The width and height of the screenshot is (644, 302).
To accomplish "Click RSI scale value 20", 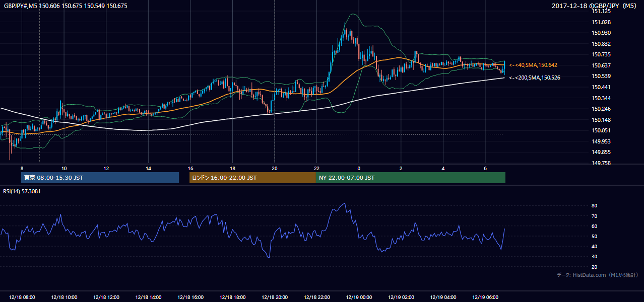I will (x=594, y=267).
